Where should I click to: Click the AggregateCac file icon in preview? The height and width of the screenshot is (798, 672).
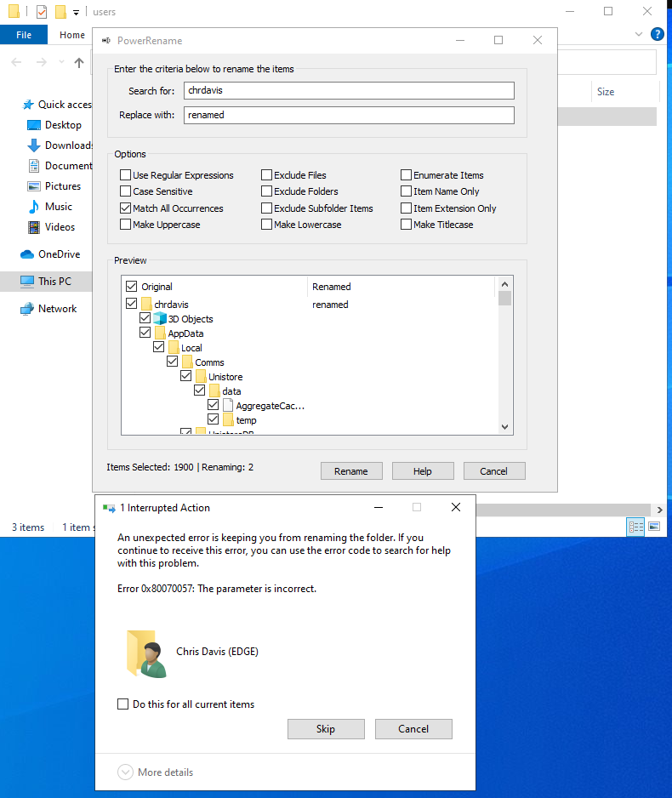pos(228,406)
